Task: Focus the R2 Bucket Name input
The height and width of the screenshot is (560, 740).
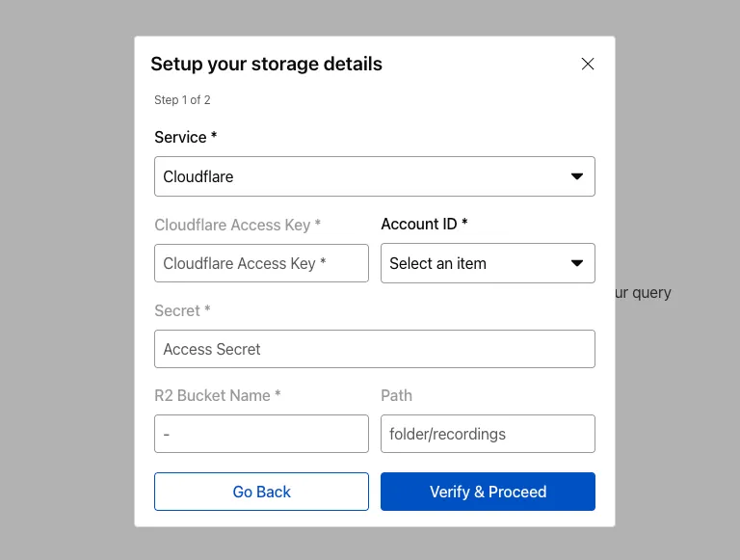Action: point(261,434)
